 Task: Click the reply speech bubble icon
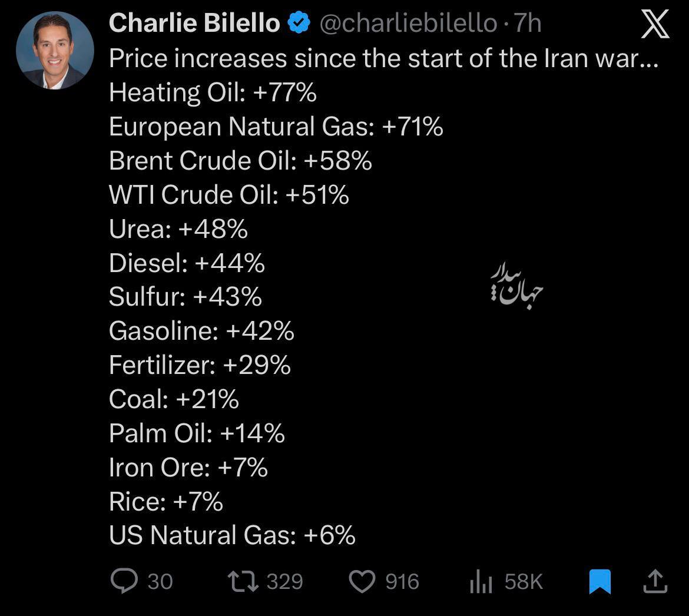coord(123,582)
